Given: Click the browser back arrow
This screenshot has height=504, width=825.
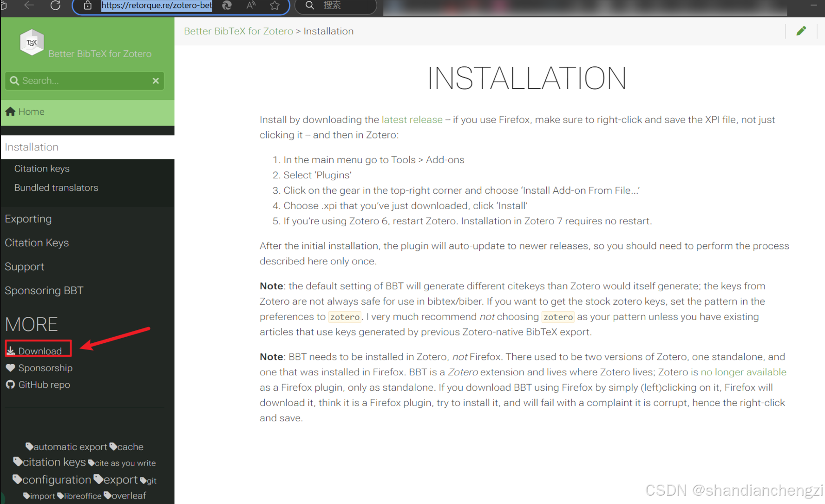Looking at the screenshot, I should (29, 6).
